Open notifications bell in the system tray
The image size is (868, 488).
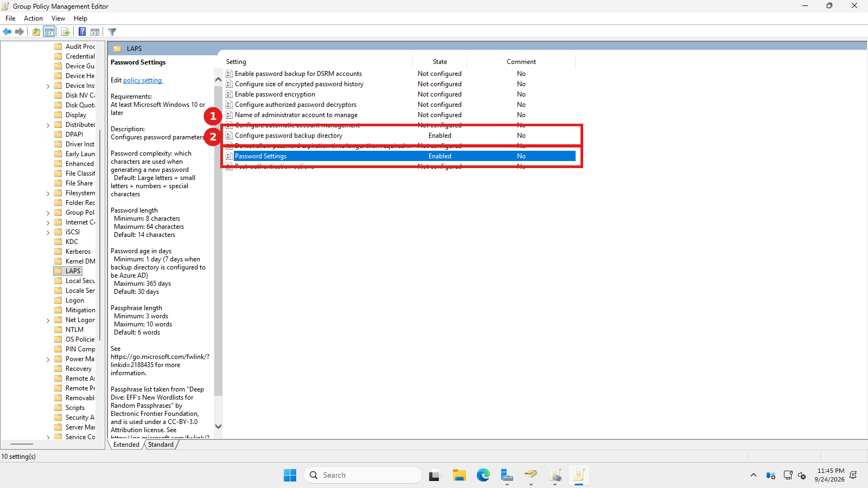tap(853, 476)
